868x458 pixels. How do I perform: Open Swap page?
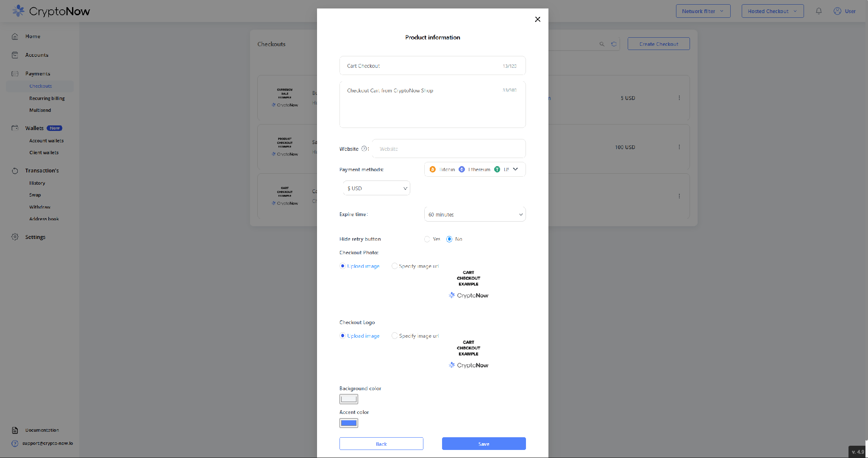[35, 195]
